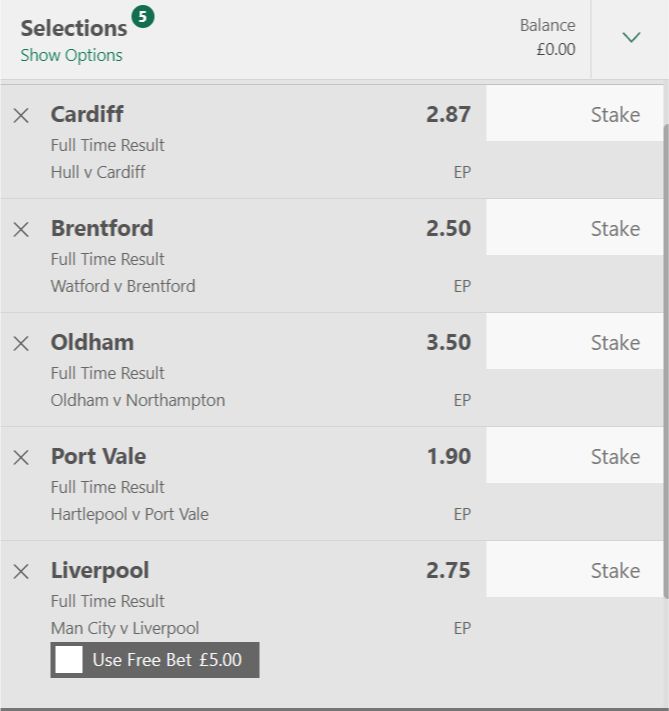
Task: Remove the Brentford selection with X
Action: pos(21,229)
